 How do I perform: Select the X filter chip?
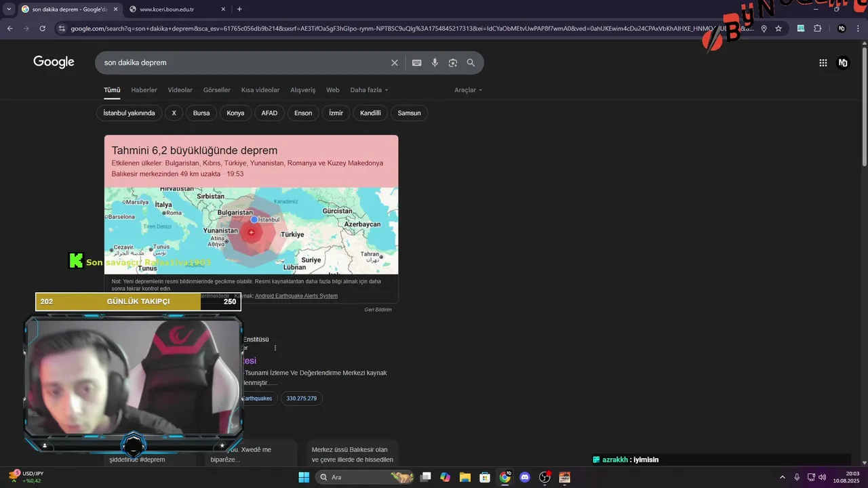point(174,113)
